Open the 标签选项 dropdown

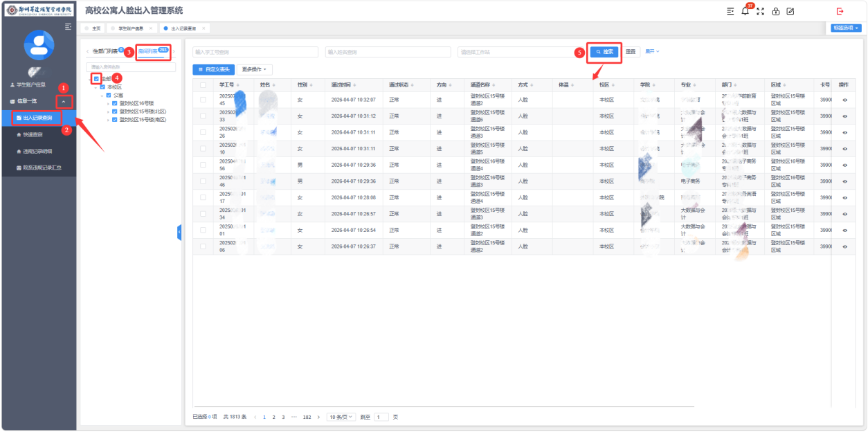[847, 28]
